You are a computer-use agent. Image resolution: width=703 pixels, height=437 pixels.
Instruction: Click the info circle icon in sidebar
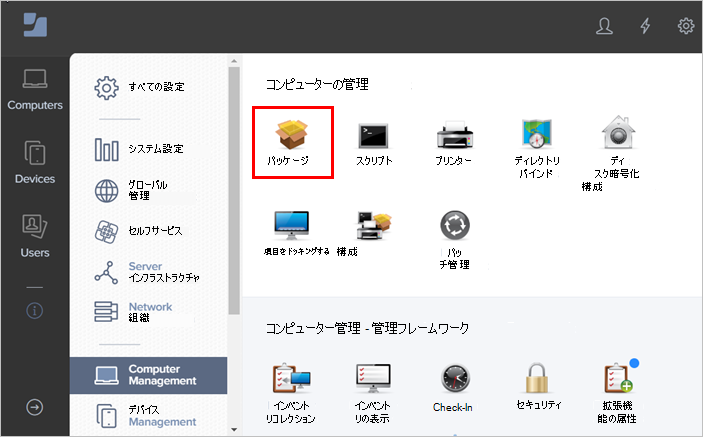click(35, 310)
